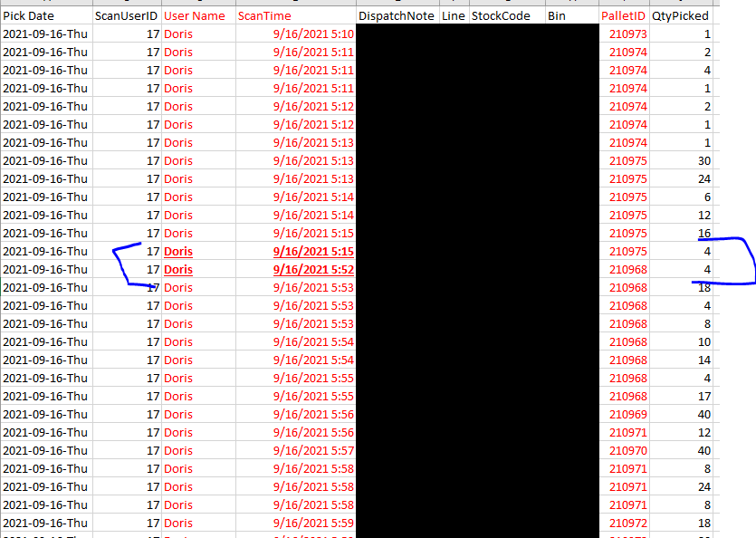Click PalletID 210968 in the 5:52 row
Screen dimensions: 756x538
(x=625, y=270)
